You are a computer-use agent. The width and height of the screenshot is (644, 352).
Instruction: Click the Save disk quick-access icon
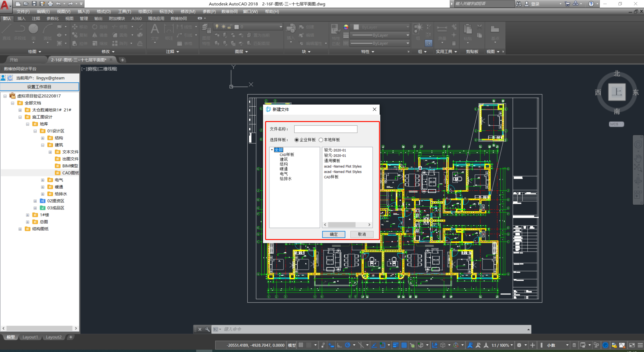pyautogui.click(x=34, y=4)
